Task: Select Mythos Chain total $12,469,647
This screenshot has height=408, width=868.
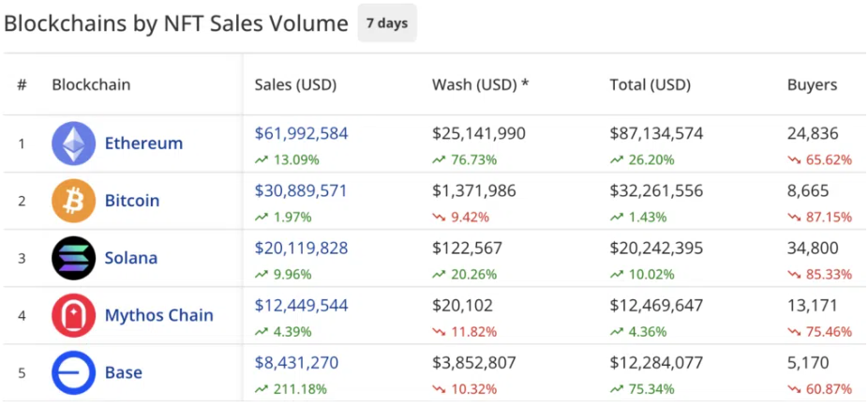Action: [656, 306]
